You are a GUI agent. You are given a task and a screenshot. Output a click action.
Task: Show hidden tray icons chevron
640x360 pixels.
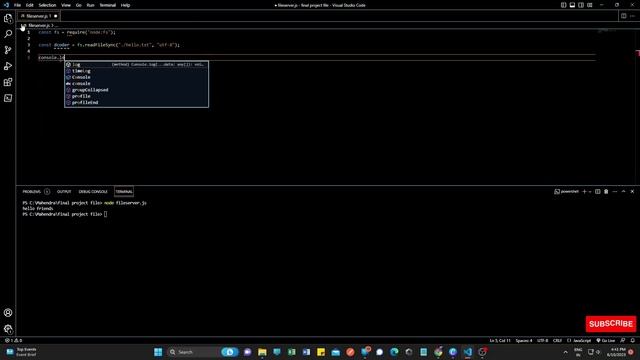[x=565, y=352]
